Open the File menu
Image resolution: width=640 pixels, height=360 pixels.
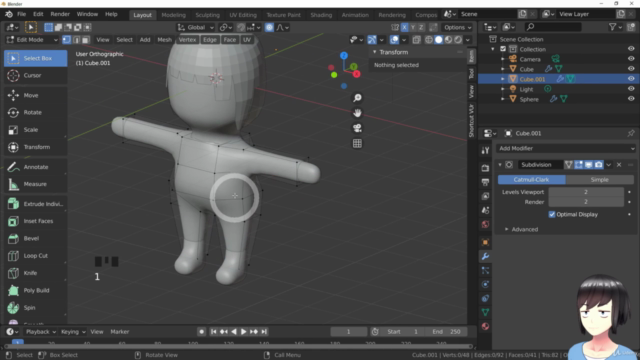tap(21, 14)
